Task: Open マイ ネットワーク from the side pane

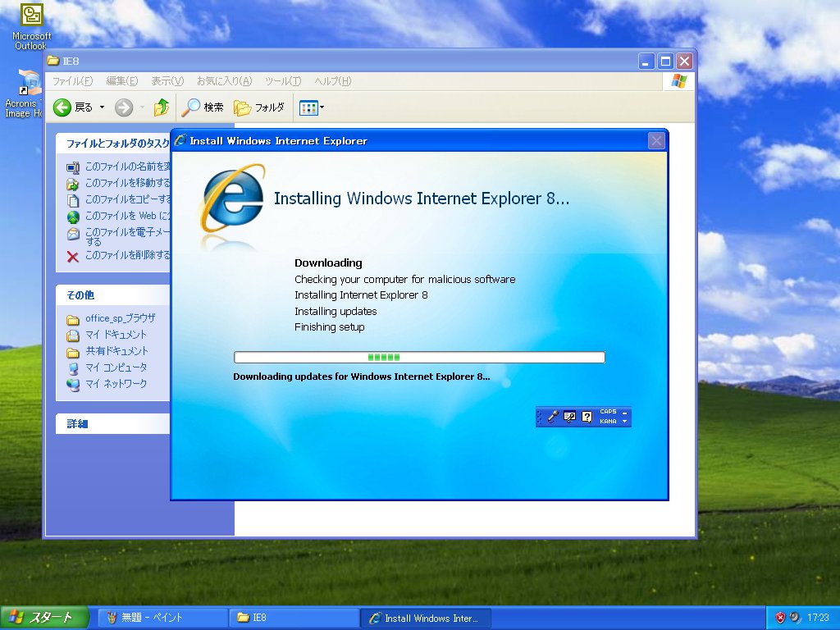Action: click(x=116, y=384)
